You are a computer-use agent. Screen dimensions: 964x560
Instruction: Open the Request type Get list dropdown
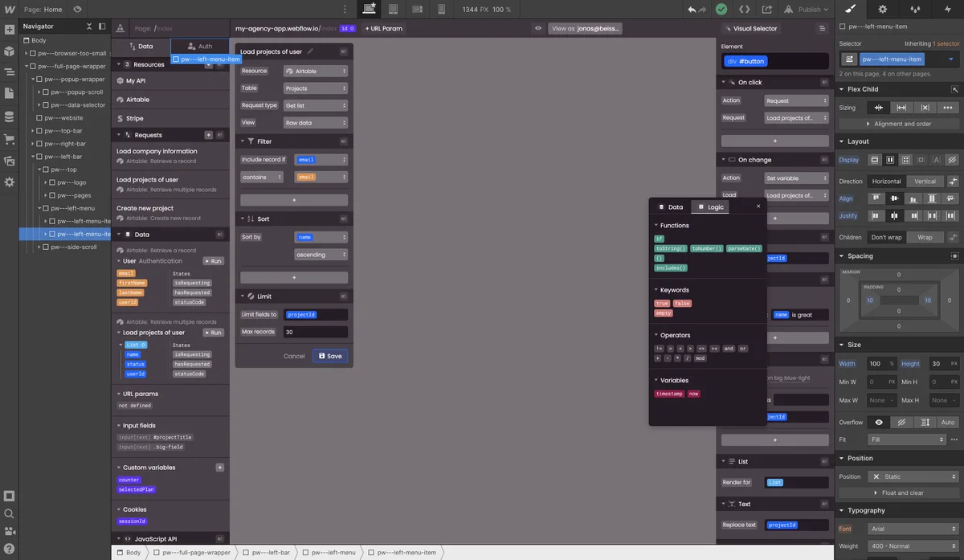(x=315, y=105)
